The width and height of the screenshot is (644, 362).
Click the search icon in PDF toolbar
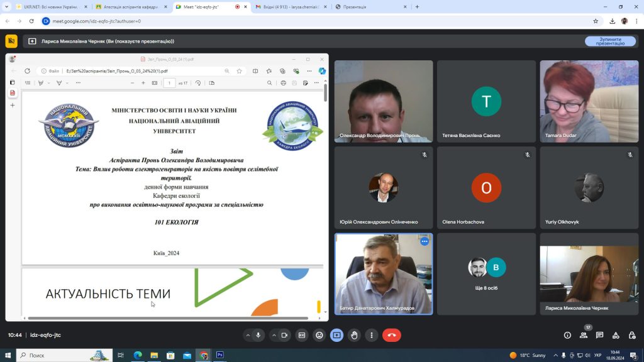(270, 83)
